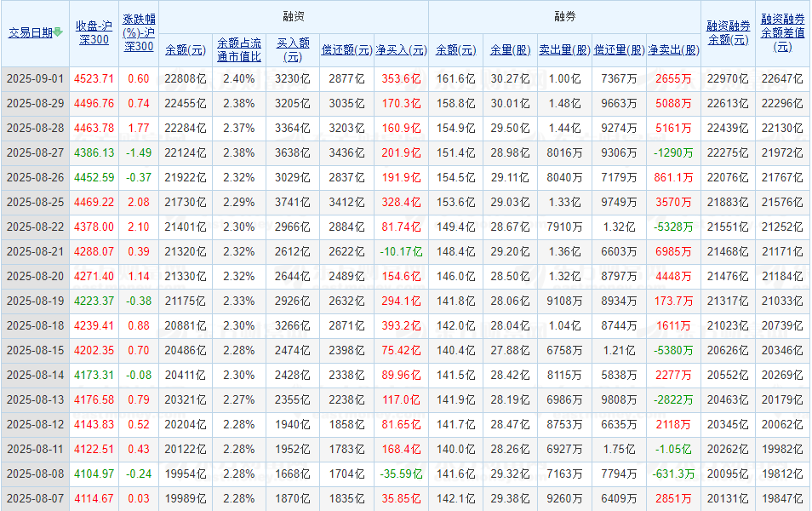Viewport: 812px width, 511px height.
Task: Click ratio value 2.40%
Action: pyautogui.click(x=238, y=78)
